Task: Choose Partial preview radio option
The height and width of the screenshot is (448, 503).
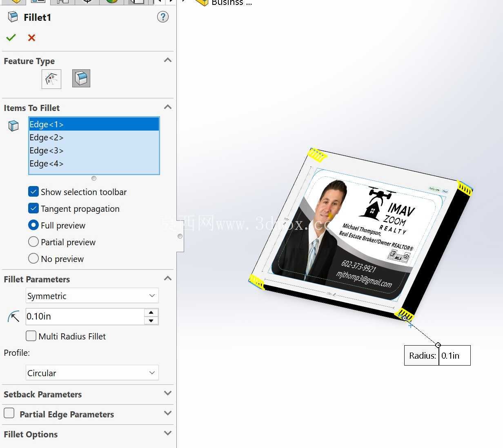Action: (x=33, y=242)
